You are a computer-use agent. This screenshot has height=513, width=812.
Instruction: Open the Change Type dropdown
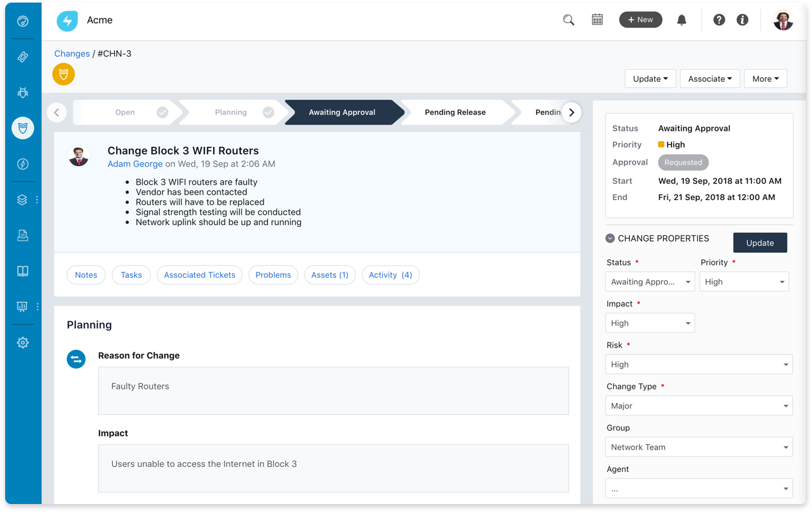(x=698, y=406)
